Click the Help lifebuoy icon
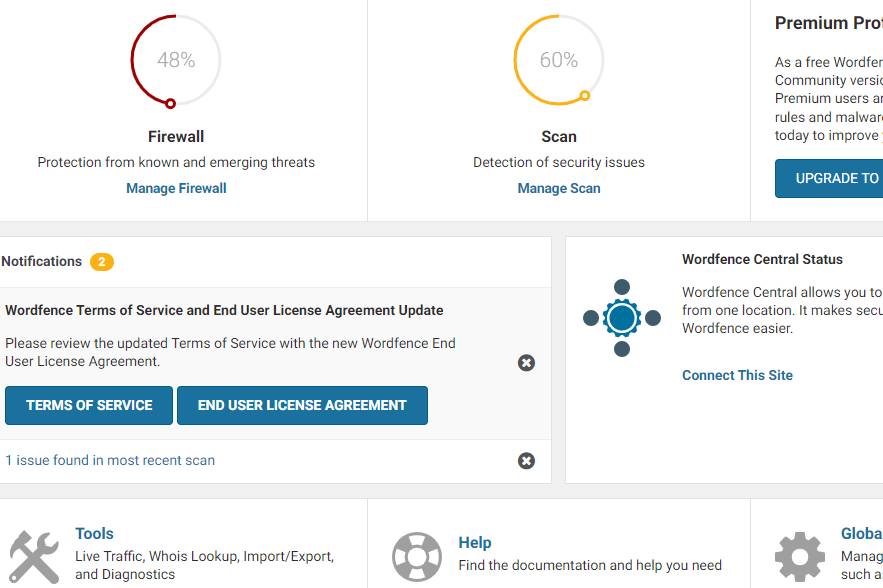Screen dimensions: 883x588 pos(417,556)
